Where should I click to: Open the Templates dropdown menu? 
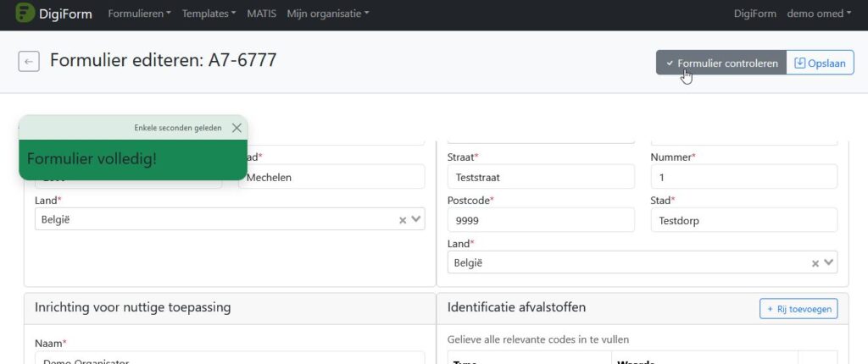click(209, 14)
